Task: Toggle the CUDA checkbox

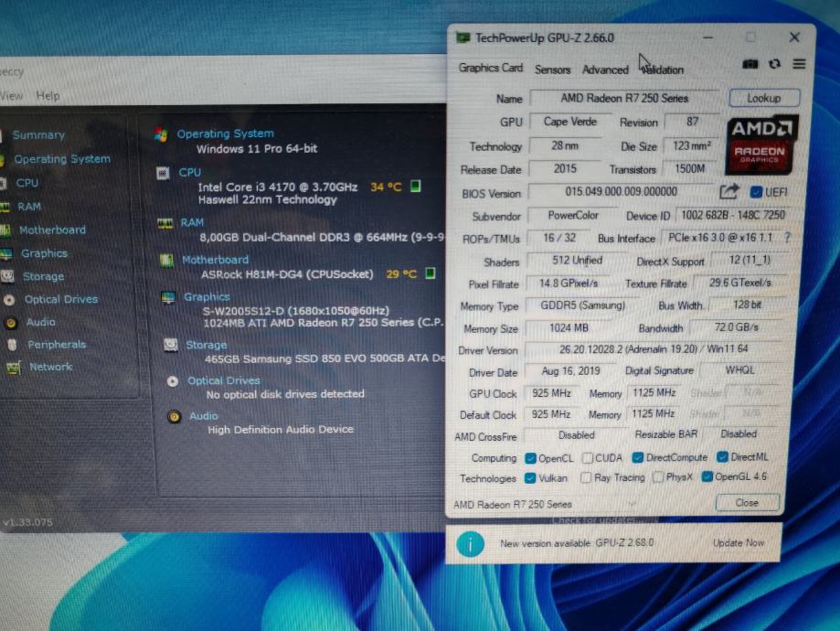Action: pos(588,458)
